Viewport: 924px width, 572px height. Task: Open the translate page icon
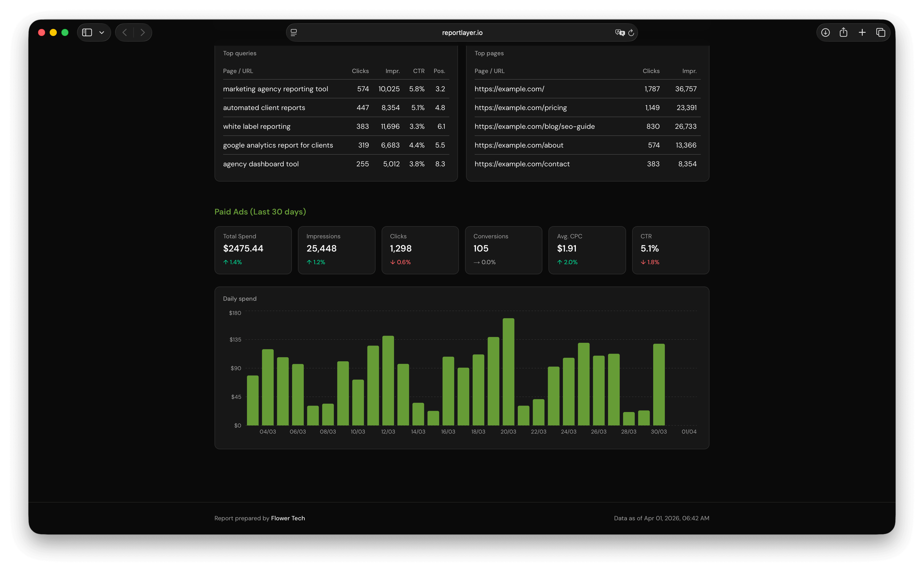[x=619, y=32]
